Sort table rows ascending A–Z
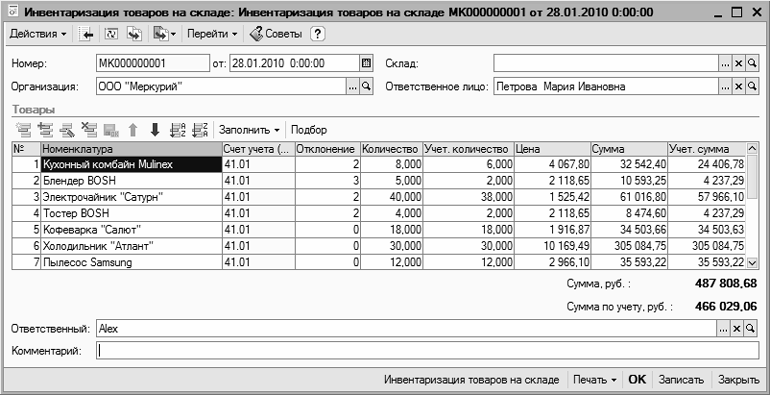 coord(177,130)
